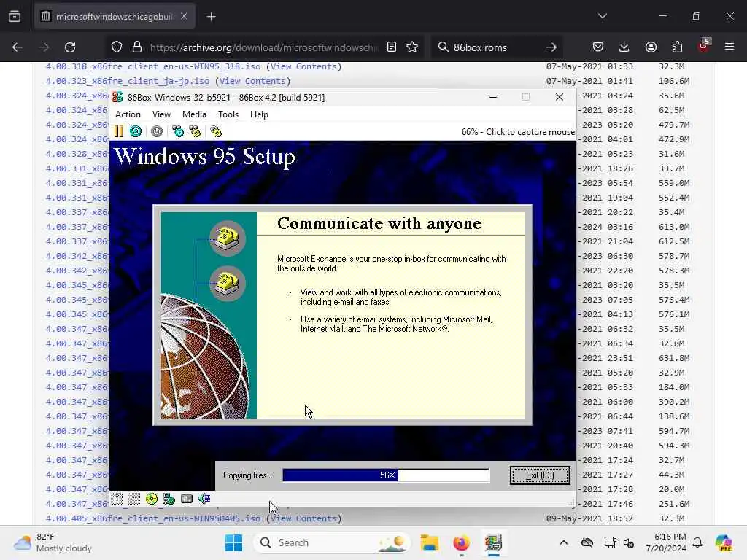Bookmark this page with star icon
This screenshot has height=560, width=747.
(412, 47)
